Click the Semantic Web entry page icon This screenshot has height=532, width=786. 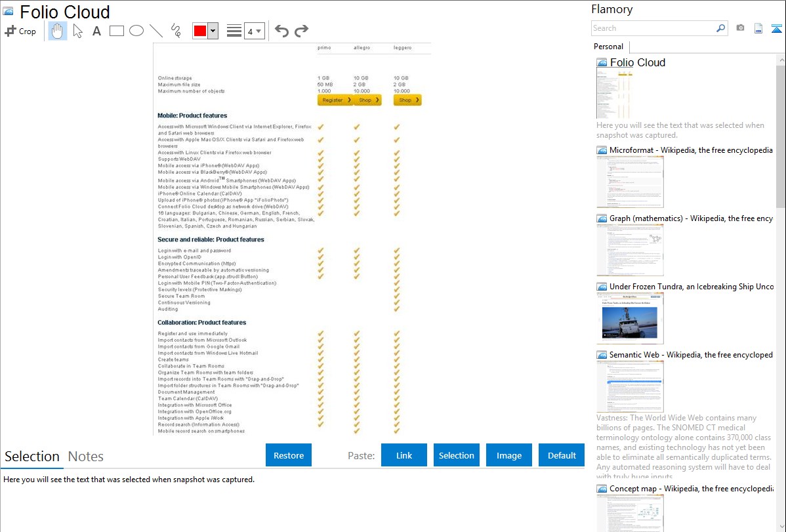[x=602, y=354]
